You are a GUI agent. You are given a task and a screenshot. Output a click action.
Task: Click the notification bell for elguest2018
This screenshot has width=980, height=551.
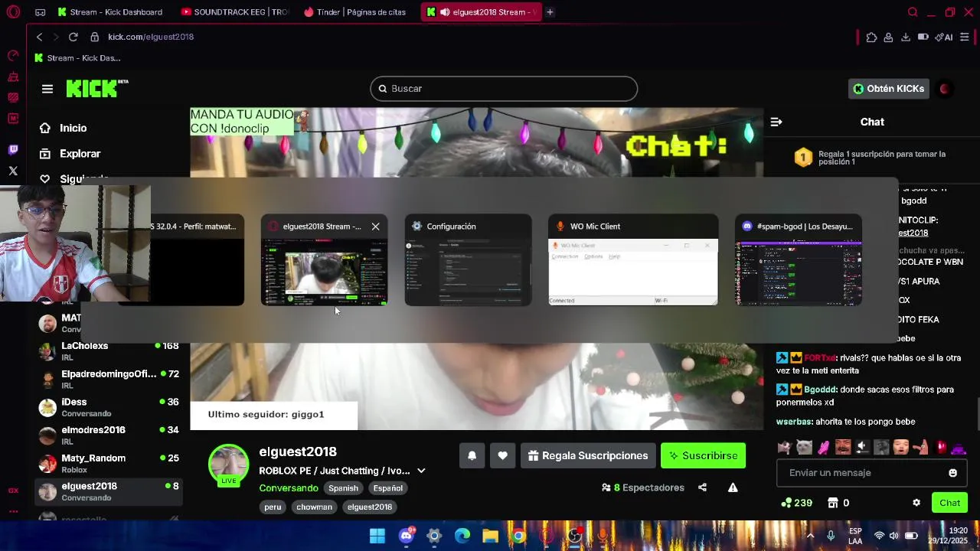pos(472,455)
